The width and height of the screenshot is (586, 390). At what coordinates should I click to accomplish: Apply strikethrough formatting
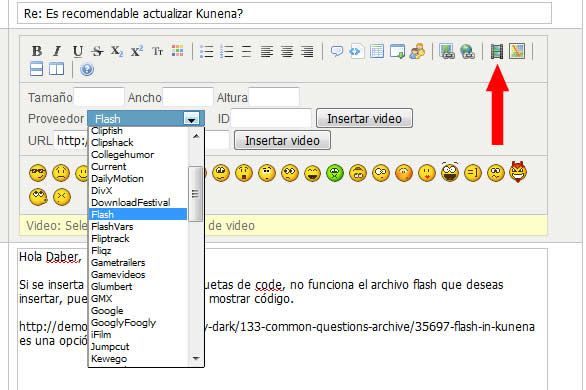pos(98,51)
